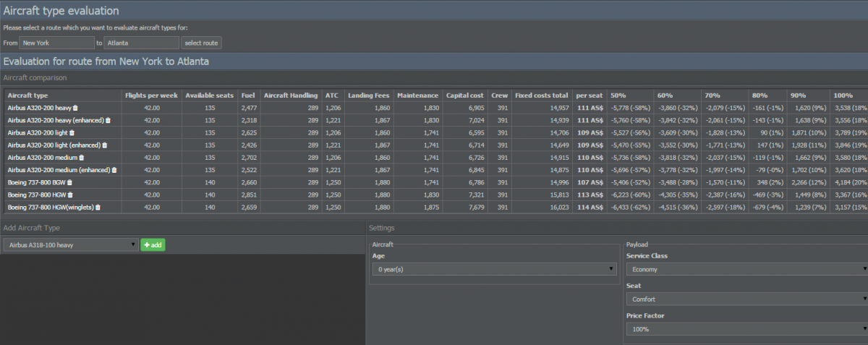This screenshot has width=868, height=345.
Task: Click fuel value 2,851
Action: pos(248,195)
